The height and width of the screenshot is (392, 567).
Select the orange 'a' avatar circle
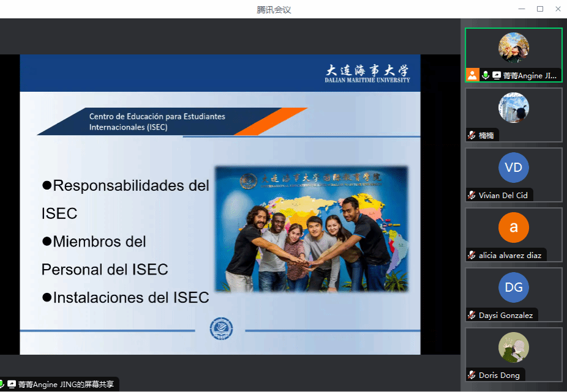[x=513, y=227]
